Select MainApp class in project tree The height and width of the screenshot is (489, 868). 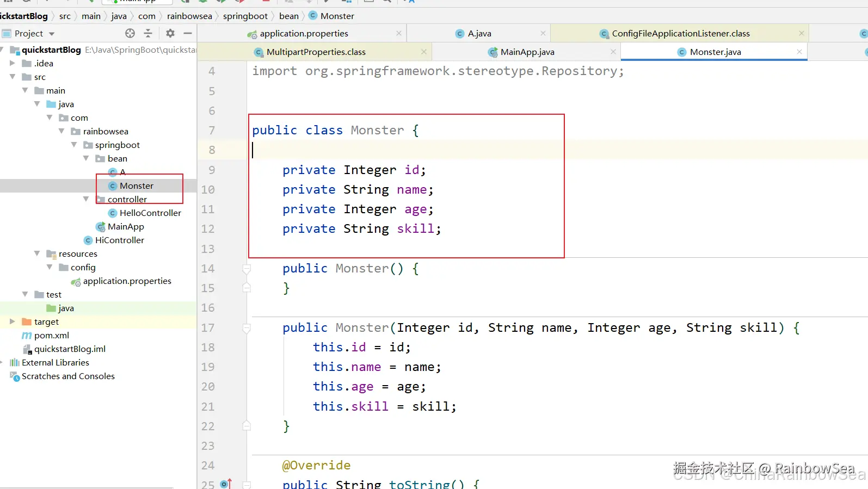pos(126,227)
